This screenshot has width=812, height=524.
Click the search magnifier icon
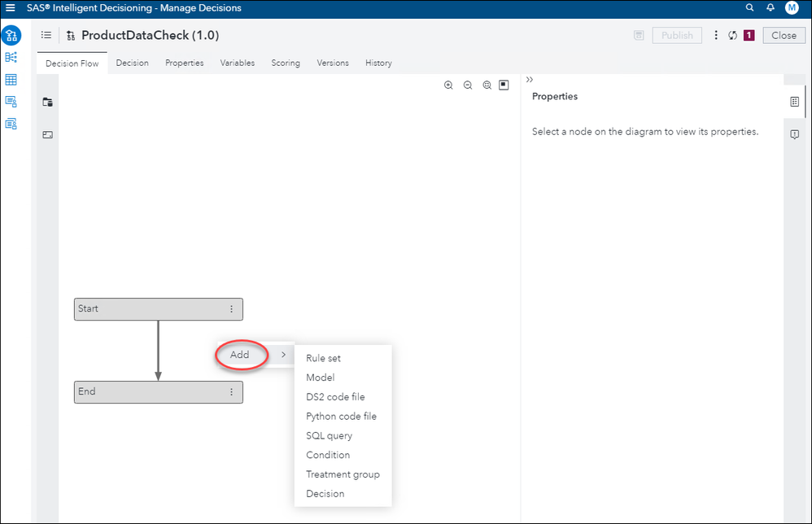click(x=749, y=7)
